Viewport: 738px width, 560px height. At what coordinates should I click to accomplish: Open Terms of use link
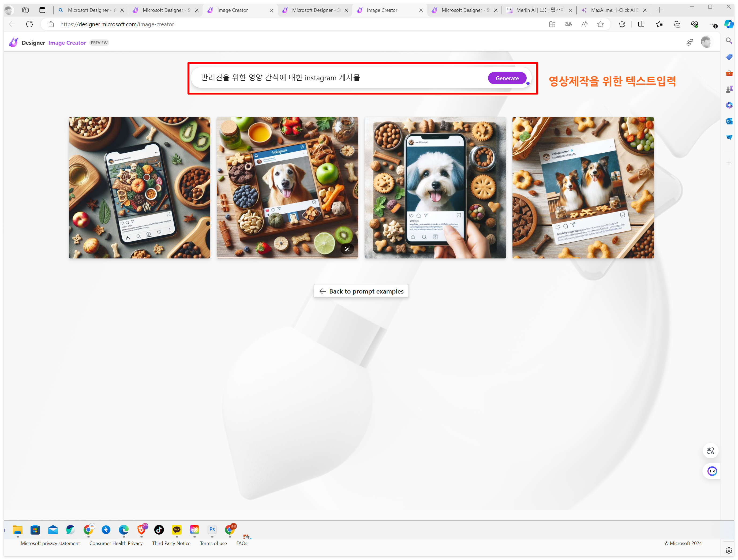pyautogui.click(x=213, y=543)
